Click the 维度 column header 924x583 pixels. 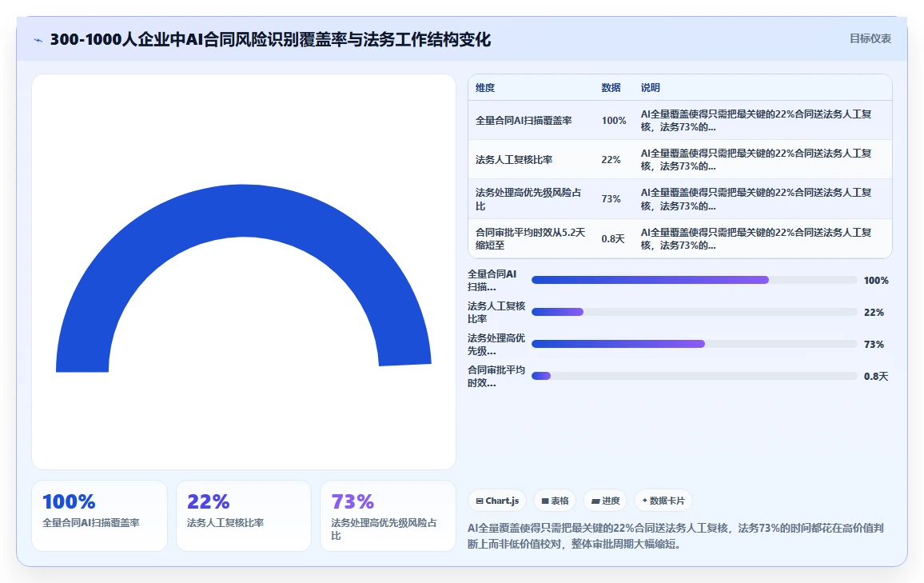tap(485, 88)
